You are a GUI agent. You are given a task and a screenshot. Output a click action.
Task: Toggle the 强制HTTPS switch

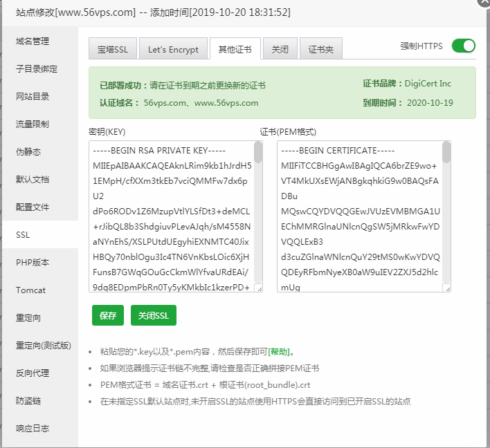point(463,46)
